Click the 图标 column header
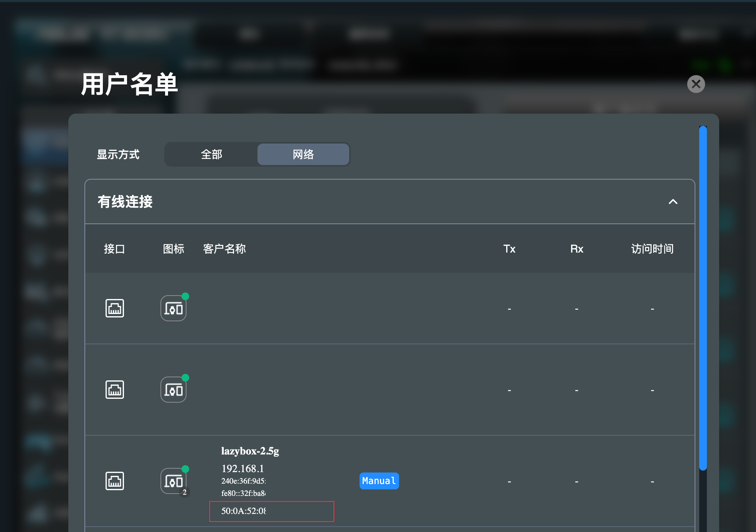Screen dimensions: 756x532 [x=173, y=249]
